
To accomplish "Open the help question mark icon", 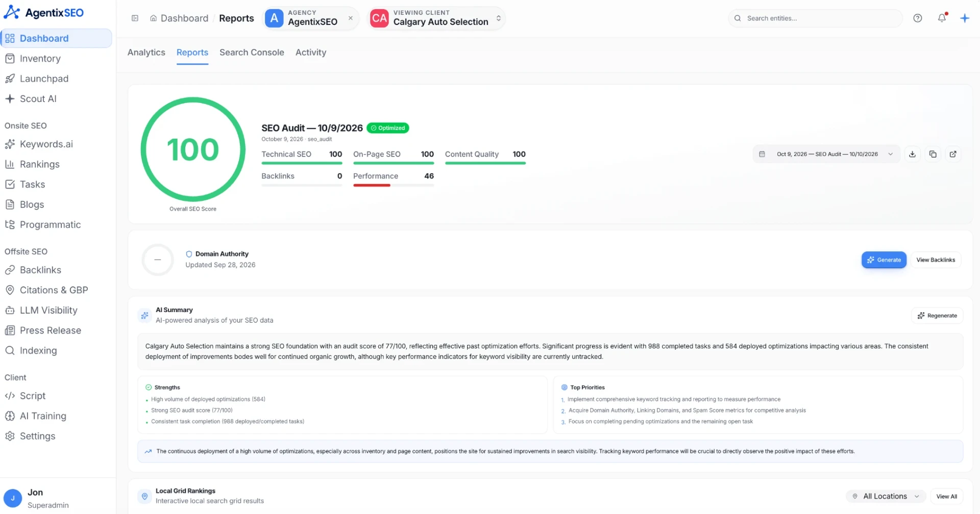I will 917,18.
